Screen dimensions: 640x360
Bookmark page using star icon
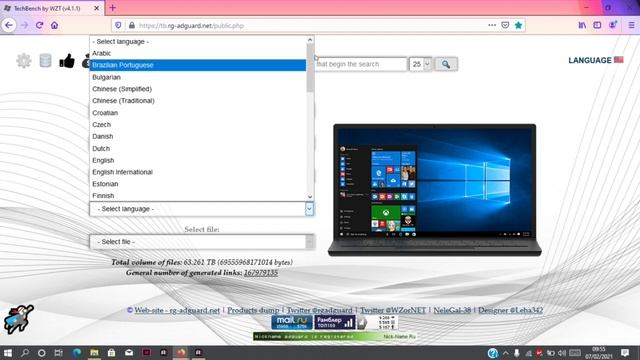518,25
